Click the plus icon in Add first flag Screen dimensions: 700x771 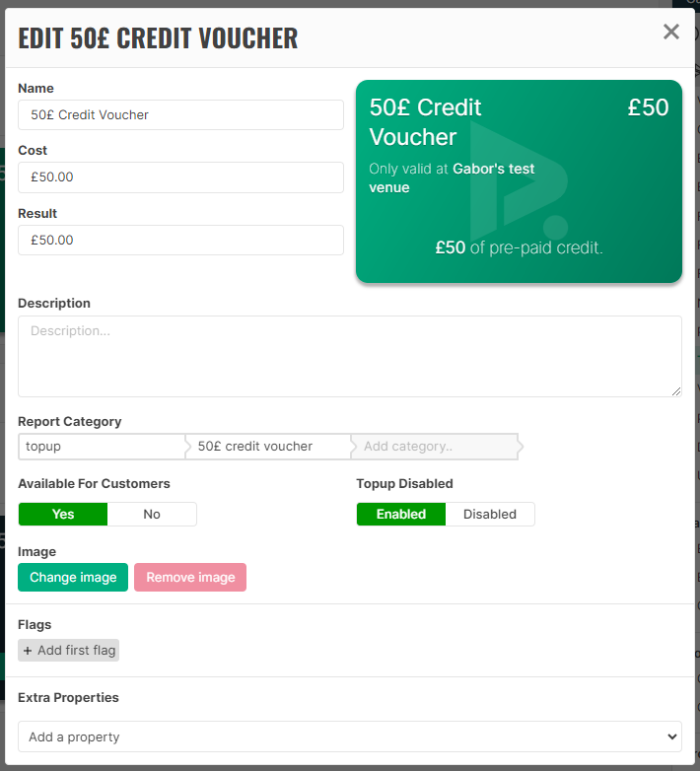(x=28, y=651)
